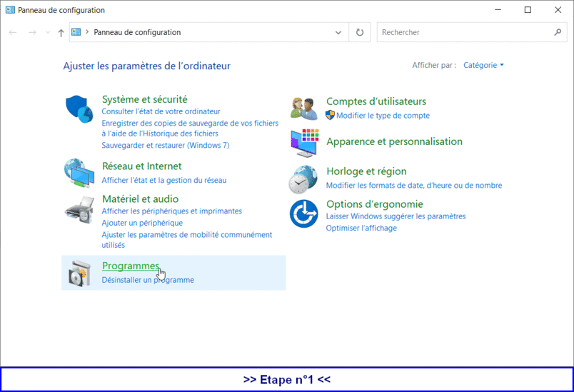574x392 pixels.
Task: Open the recent locations dropdown arrow
Action: click(x=48, y=33)
